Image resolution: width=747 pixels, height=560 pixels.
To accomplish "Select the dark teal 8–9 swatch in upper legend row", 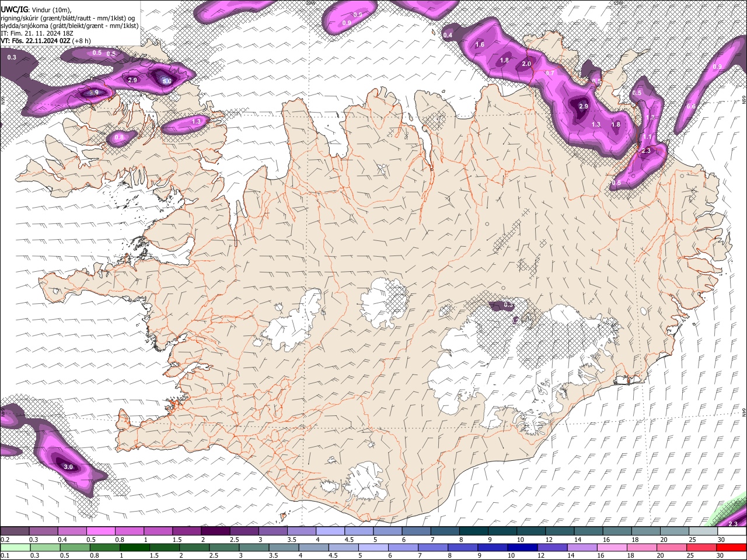I will 474,531.
